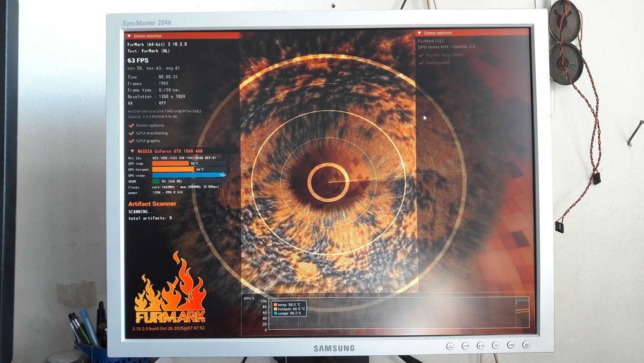Screen dimensions: 644x363
Task: Click the Clocks row with core and mem
Action: (174, 186)
